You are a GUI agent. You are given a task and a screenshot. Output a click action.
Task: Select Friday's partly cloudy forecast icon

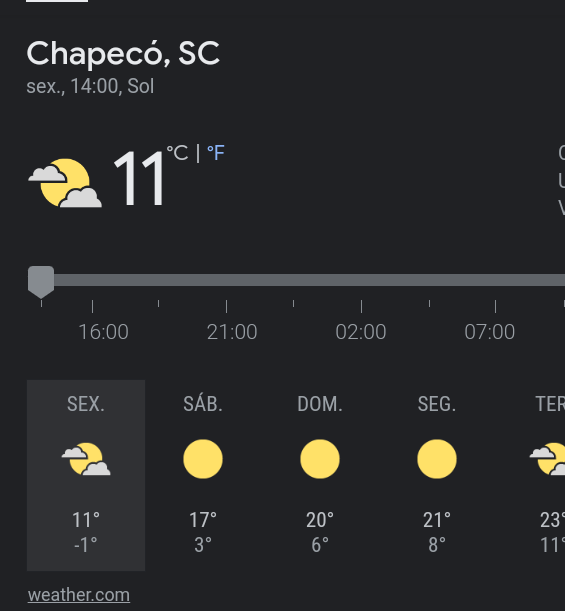click(86, 459)
